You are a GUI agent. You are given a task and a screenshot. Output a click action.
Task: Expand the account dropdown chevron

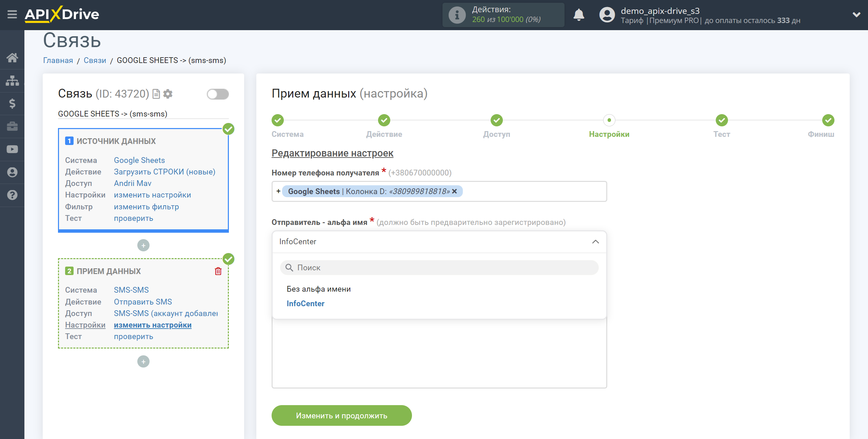click(x=856, y=15)
